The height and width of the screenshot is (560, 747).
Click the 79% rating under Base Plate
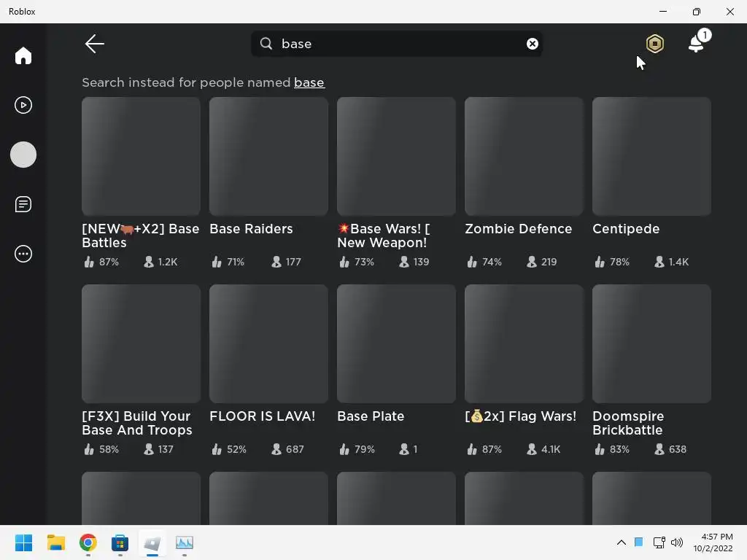pos(357,449)
